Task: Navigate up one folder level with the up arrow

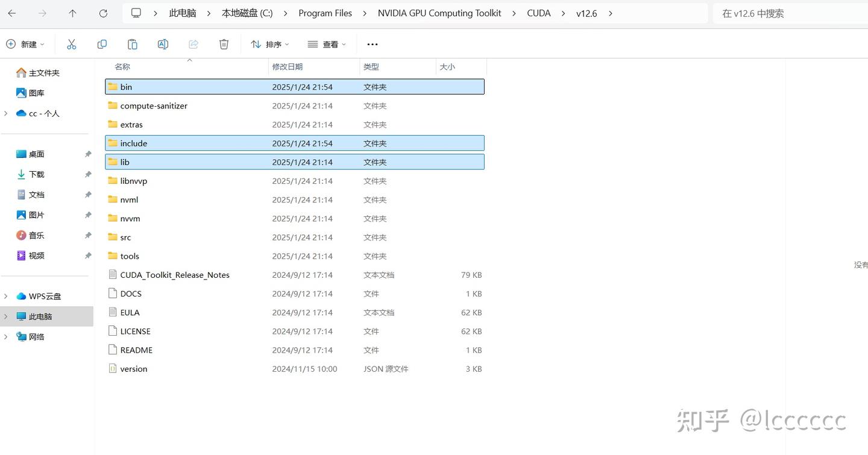Action: (x=72, y=13)
